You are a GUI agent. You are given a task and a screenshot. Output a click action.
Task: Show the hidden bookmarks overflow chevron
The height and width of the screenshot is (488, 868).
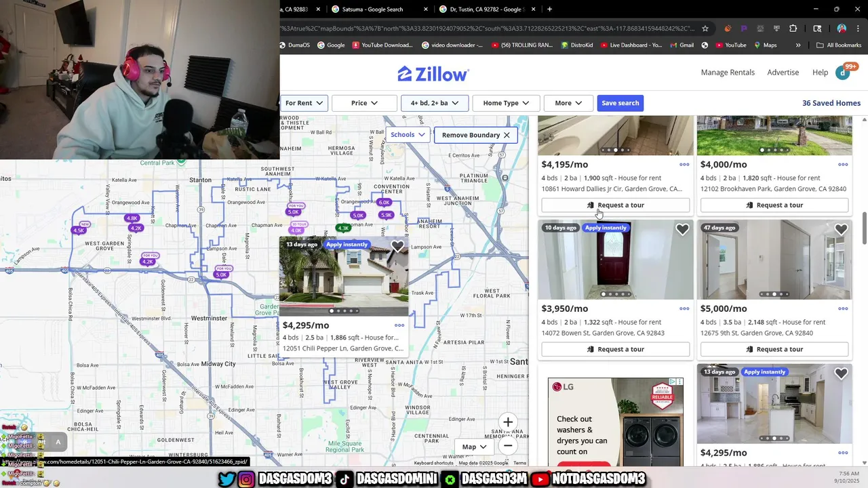tap(798, 45)
